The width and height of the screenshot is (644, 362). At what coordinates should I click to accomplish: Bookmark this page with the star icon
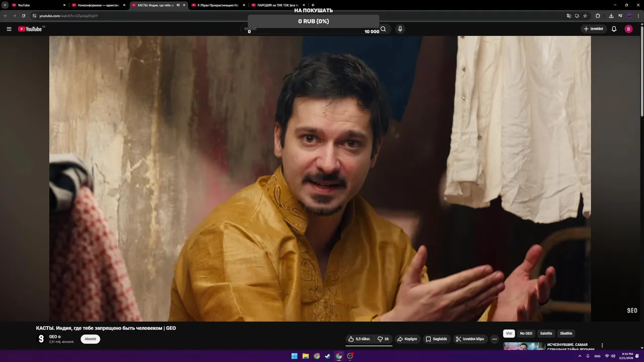coord(585,16)
